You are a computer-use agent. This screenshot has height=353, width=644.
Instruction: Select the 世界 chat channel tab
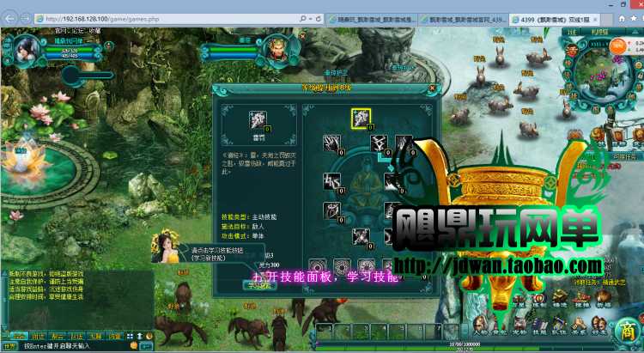coord(20,336)
